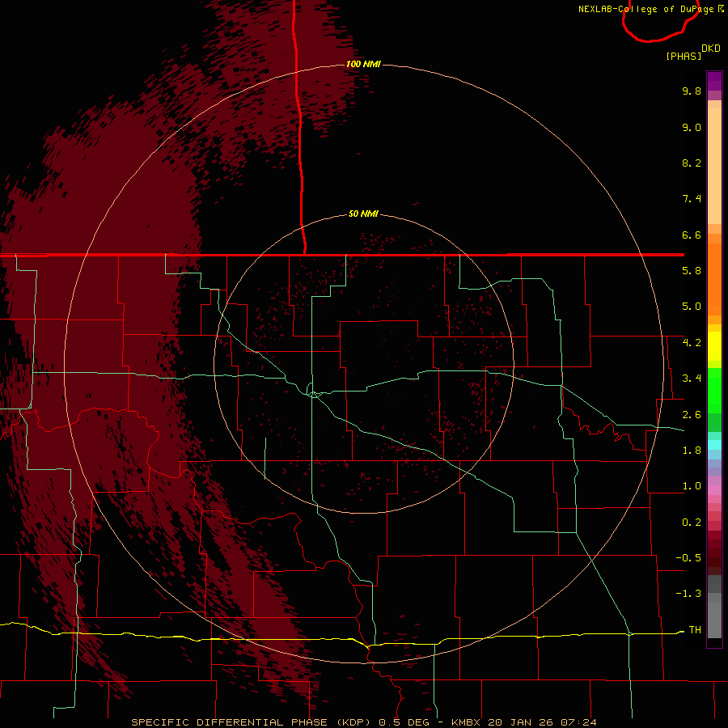Viewport: 728px width, 728px height.
Task: Click the 2.6 scale value
Action: 692,415
